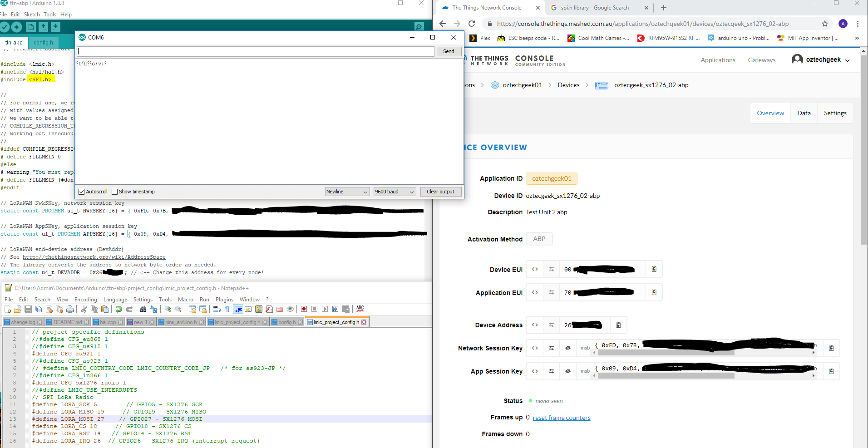Open the Newline line-ending dropdown
This screenshot has height=448, width=868.
347,192
